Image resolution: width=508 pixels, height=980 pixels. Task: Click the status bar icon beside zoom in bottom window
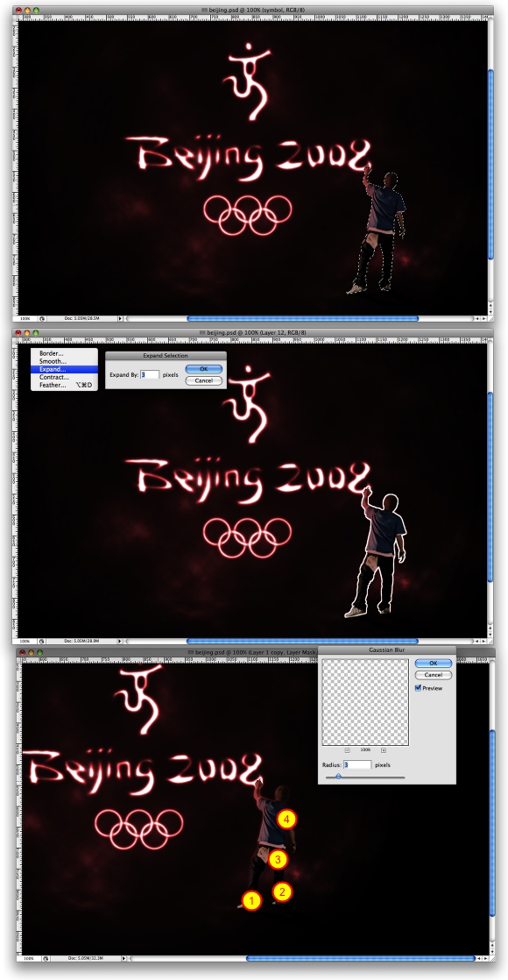tap(45, 958)
